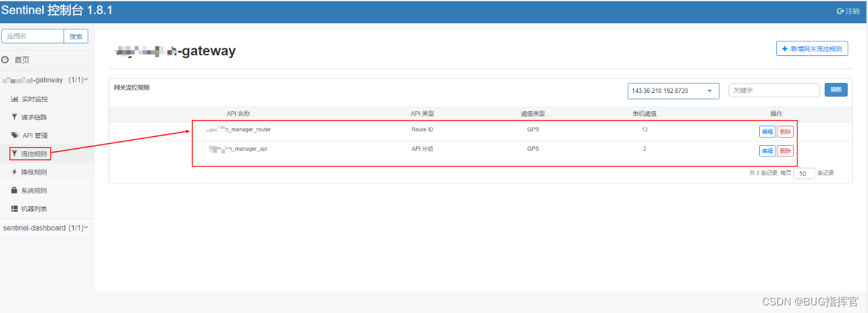The width and height of the screenshot is (868, 313).
Task: Open 请求链路 in the sidebar
Action: [x=35, y=117]
